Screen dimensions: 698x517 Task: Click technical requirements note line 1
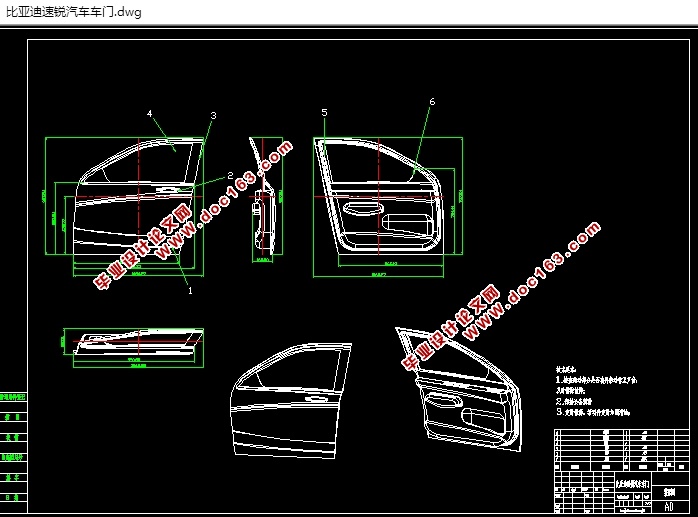[x=596, y=380]
